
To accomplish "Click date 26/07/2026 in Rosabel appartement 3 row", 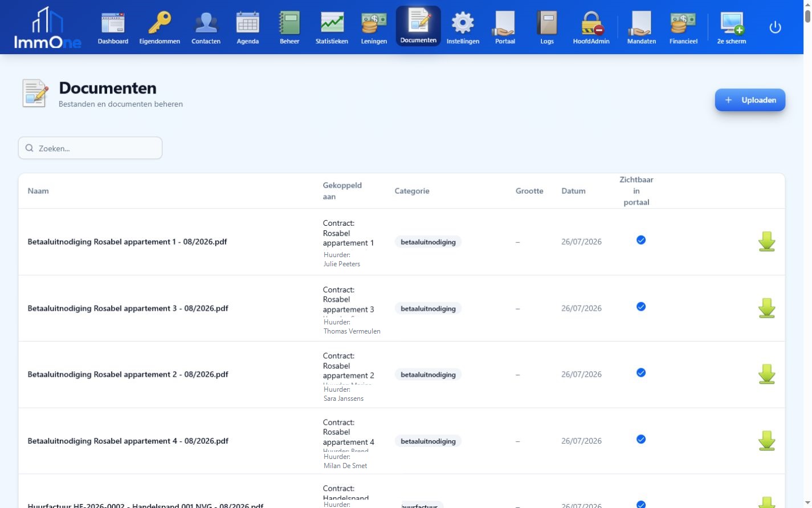I will click(x=581, y=308).
